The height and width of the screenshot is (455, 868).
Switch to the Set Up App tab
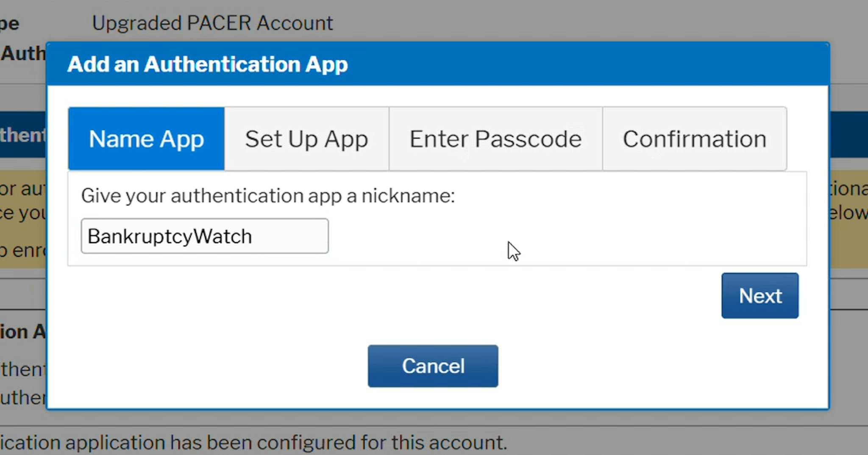point(306,139)
